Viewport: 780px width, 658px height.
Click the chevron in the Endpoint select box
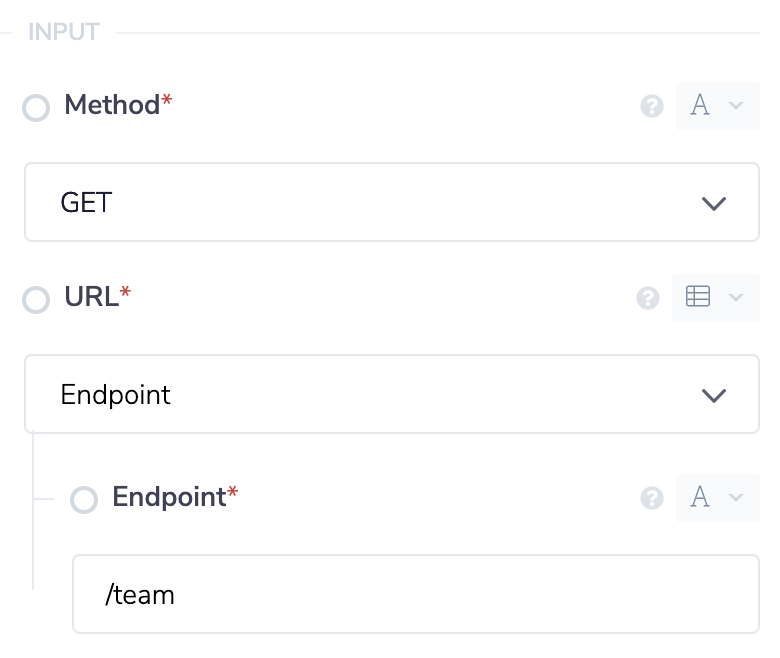click(x=713, y=396)
